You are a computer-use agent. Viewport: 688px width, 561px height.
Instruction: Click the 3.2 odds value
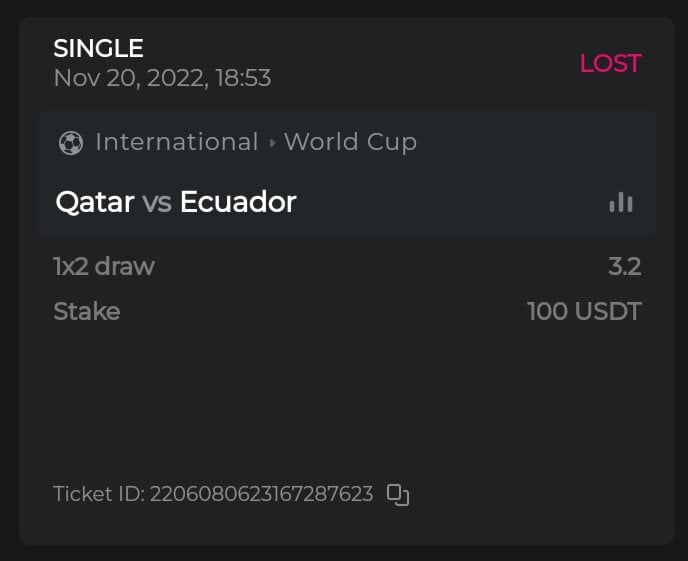point(625,266)
